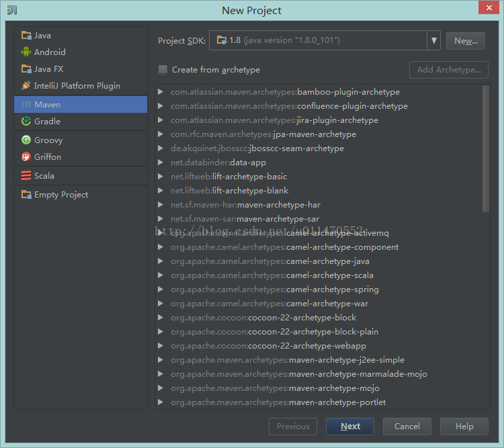Click the Empty Project folder icon
The image size is (504, 448).
(x=26, y=194)
